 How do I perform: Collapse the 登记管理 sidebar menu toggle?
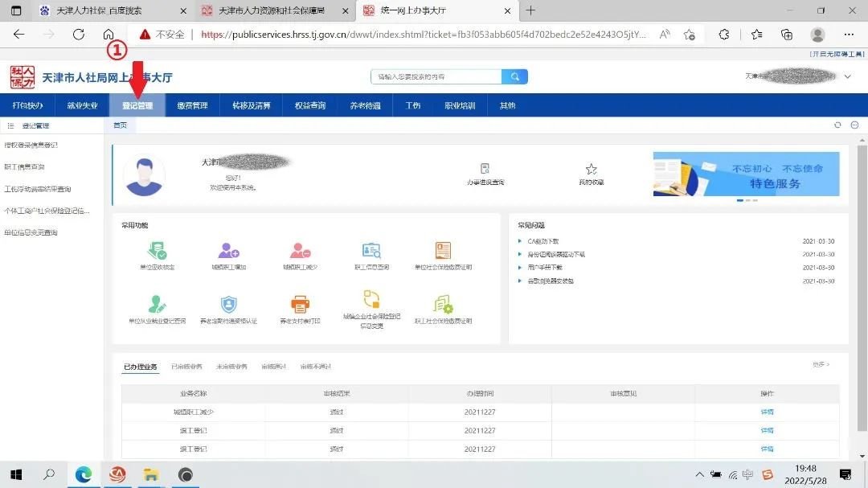(x=10, y=126)
